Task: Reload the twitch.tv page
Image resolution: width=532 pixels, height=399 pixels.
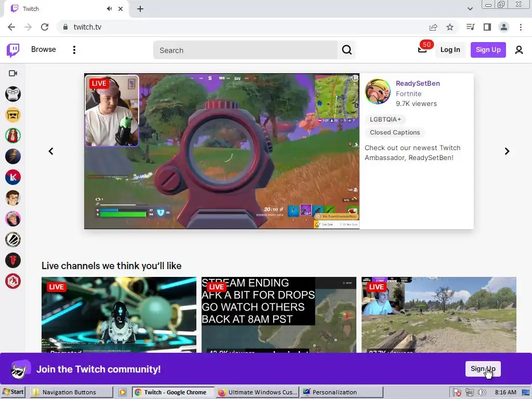Action: click(45, 27)
